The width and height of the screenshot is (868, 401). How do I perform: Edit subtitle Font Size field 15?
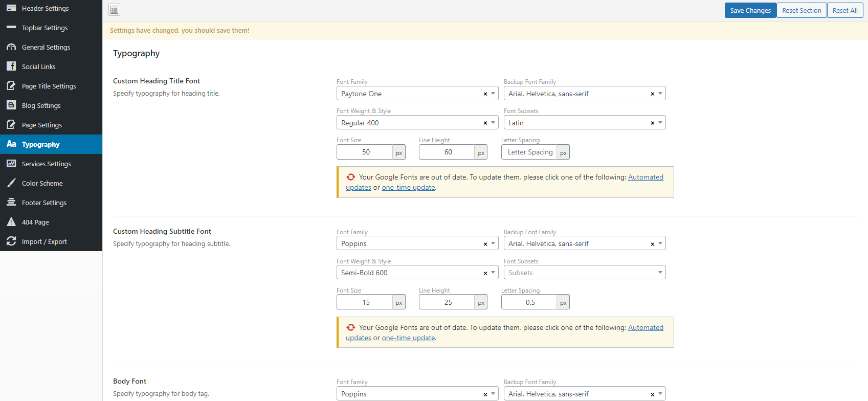point(365,302)
